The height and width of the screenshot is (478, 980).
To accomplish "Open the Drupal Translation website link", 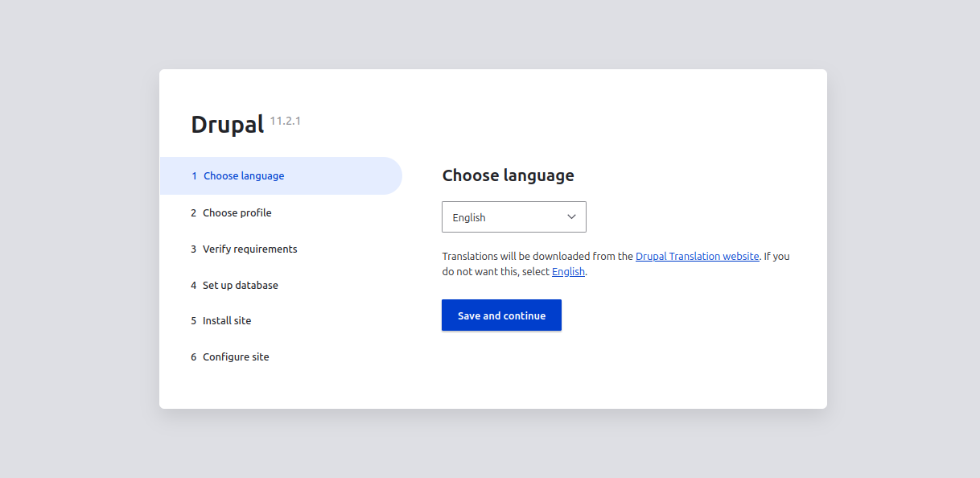I will (697, 256).
